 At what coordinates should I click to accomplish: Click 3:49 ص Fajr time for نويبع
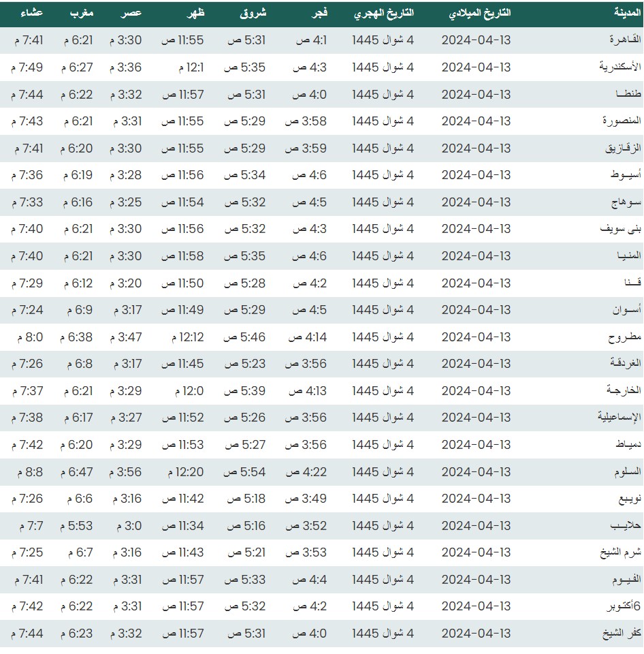pyautogui.click(x=306, y=499)
